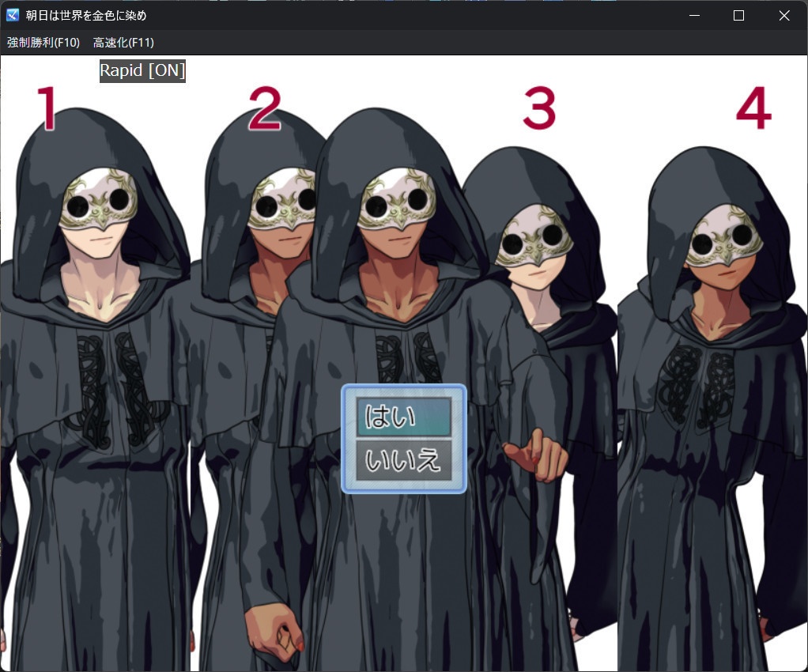Click the window title 朝日は世界を金色に染め
Image resolution: width=808 pixels, height=672 pixels.
coord(86,16)
